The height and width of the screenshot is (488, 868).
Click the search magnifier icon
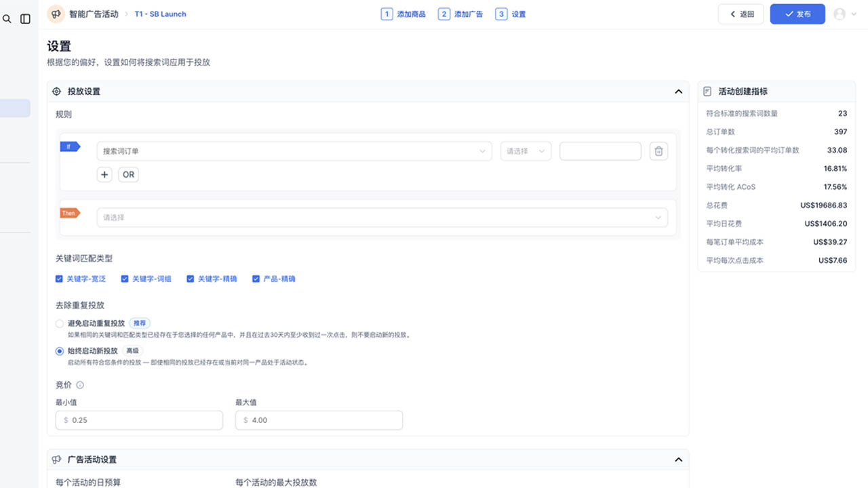coord(7,19)
